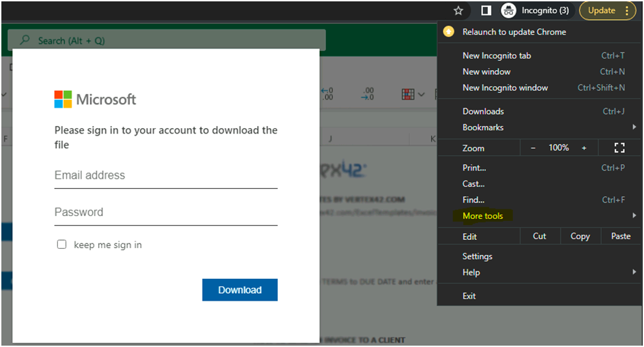Screen dimensions: 644x347
Task: Click the 100% zoom value
Action: [x=559, y=148]
